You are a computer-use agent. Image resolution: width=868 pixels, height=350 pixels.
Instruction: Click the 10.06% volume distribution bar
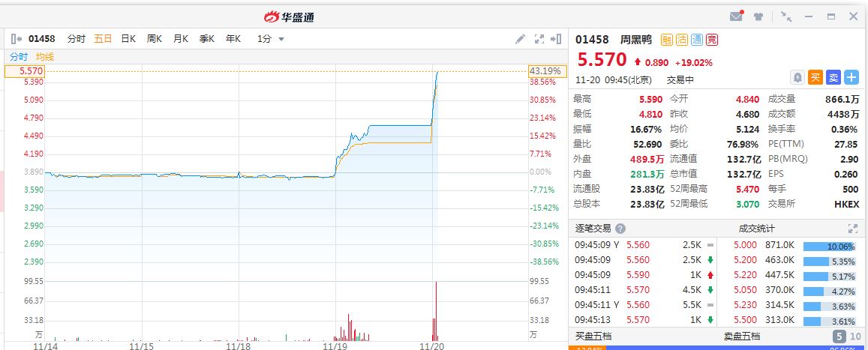click(830, 246)
